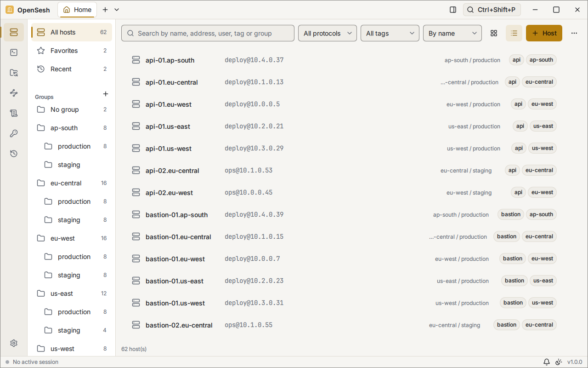588x368 pixels.
Task: Focus the host search field
Action: [208, 33]
